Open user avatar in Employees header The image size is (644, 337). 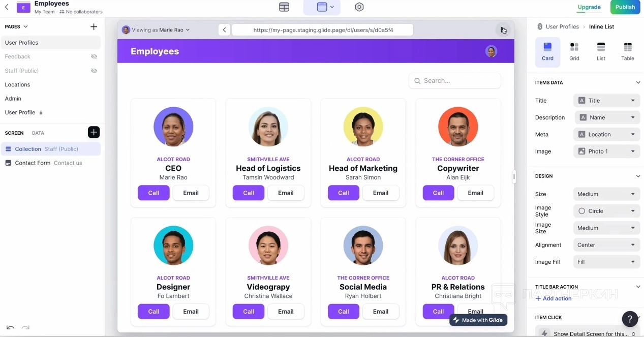(x=491, y=51)
